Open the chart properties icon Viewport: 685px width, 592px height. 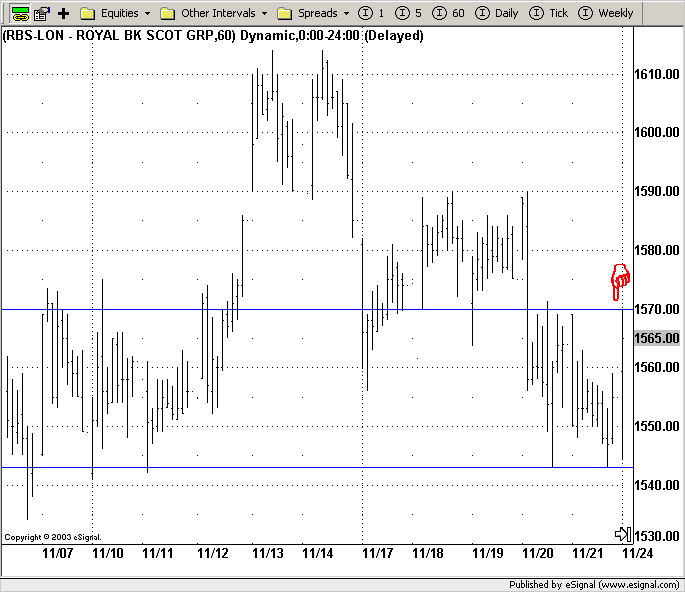[42, 14]
